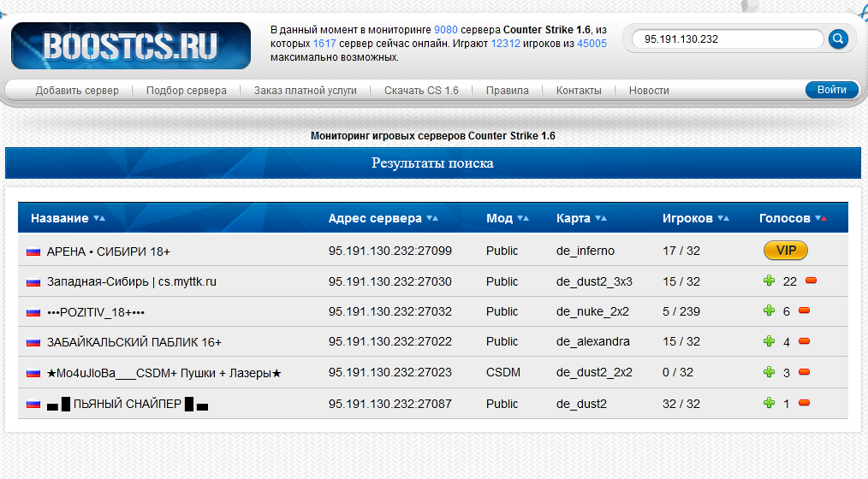Sort by Название using the arrows
Screen dimensions: 868x479
point(99,218)
